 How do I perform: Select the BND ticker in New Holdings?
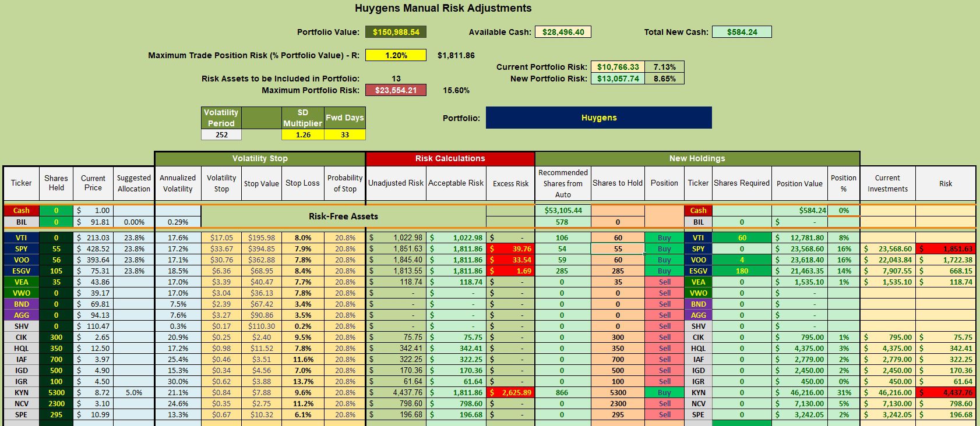[x=698, y=304]
